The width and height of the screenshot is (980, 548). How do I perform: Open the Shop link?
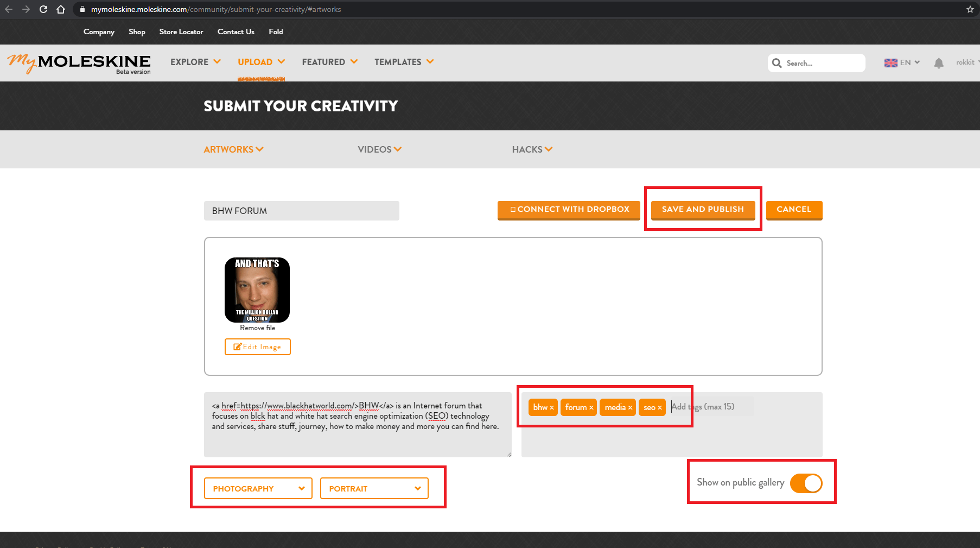click(x=137, y=32)
